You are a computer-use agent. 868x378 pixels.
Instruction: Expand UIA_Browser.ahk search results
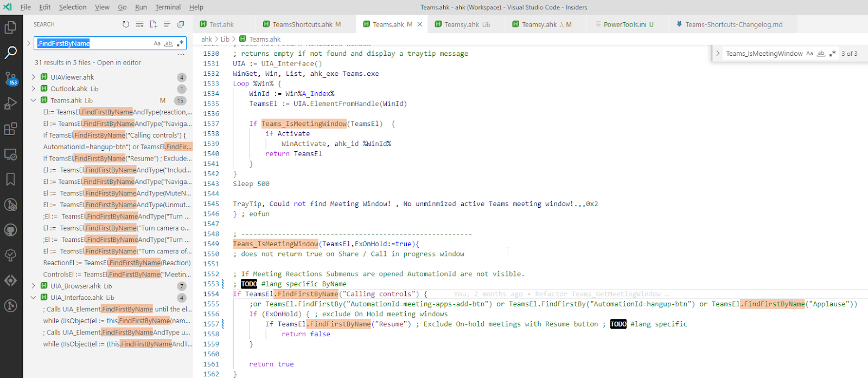click(x=33, y=286)
